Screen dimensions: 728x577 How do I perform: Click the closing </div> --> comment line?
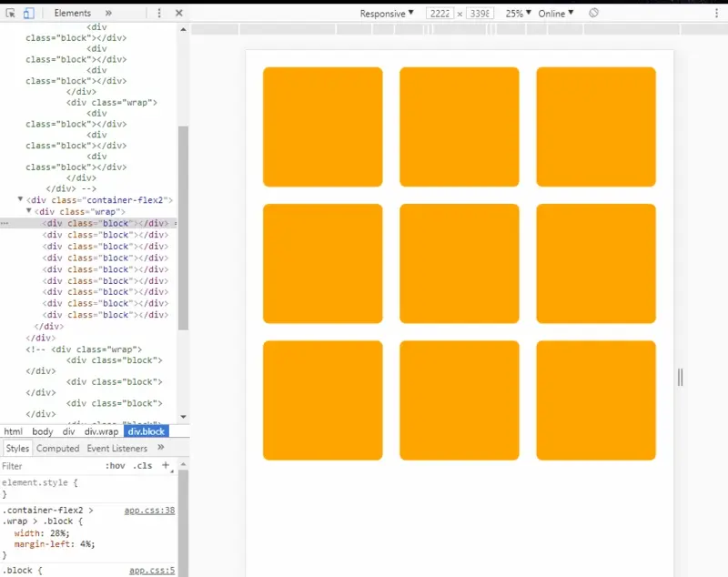pos(71,188)
